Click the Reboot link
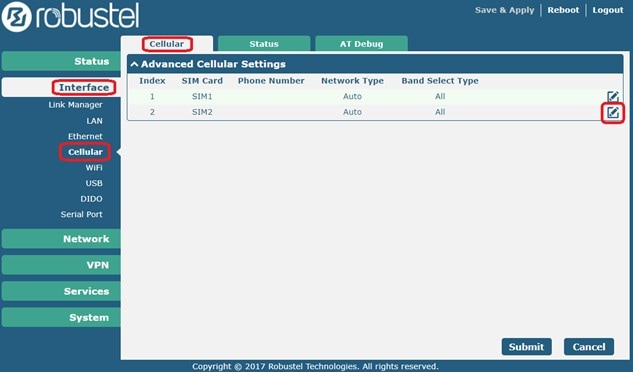The image size is (633, 372). (x=563, y=10)
